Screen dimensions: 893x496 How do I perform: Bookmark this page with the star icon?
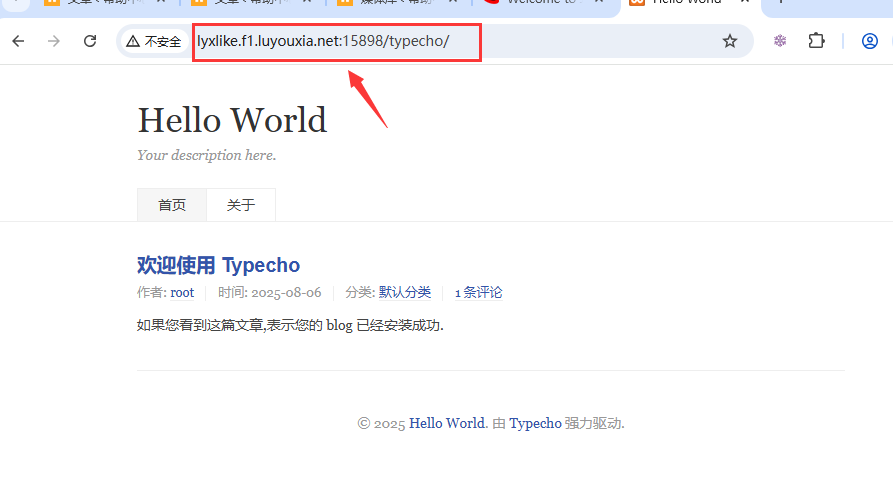tap(730, 41)
